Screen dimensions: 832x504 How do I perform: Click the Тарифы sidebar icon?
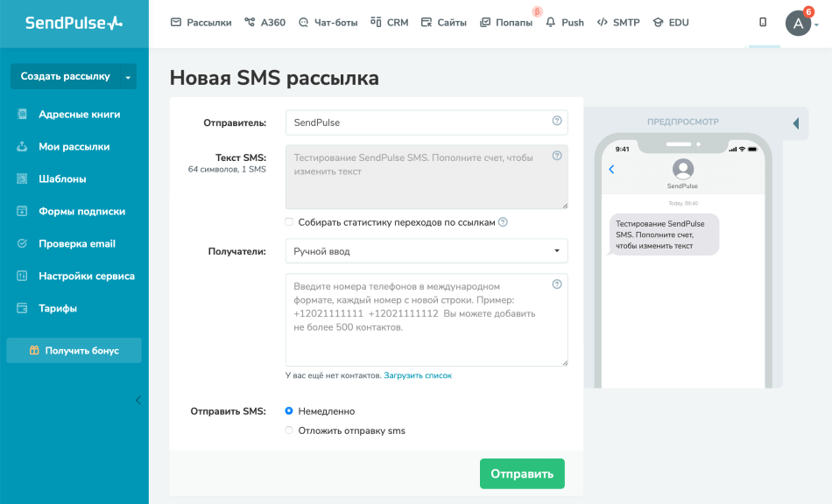coord(22,308)
